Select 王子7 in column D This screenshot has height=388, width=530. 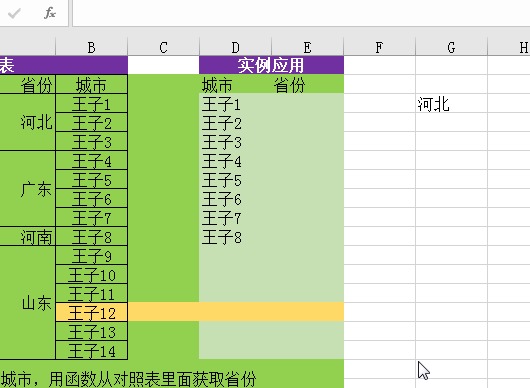(235, 217)
